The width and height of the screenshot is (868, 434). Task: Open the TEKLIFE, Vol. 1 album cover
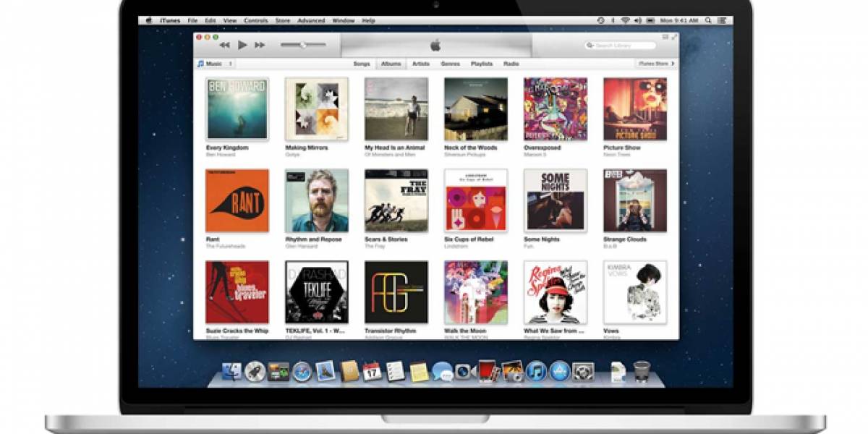[317, 292]
